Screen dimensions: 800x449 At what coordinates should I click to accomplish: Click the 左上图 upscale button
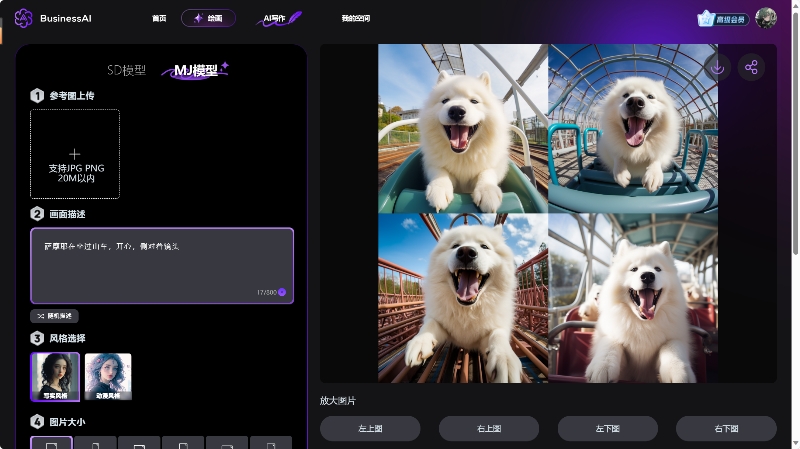click(370, 429)
